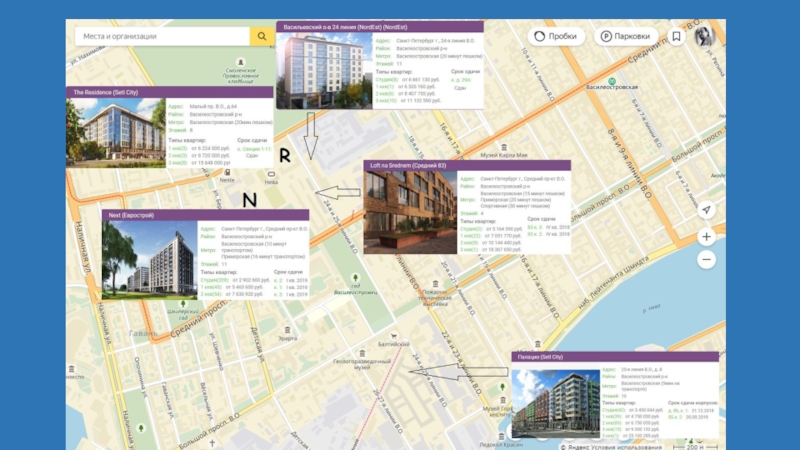Click the Палацио building photo
The height and width of the screenshot is (450, 800).
556,404
